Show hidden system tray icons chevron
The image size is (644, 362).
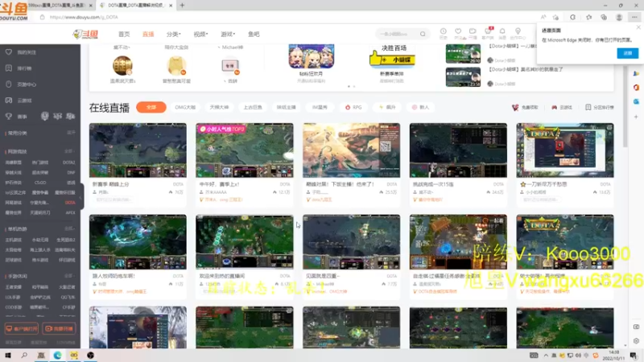pyautogui.click(x=546, y=356)
